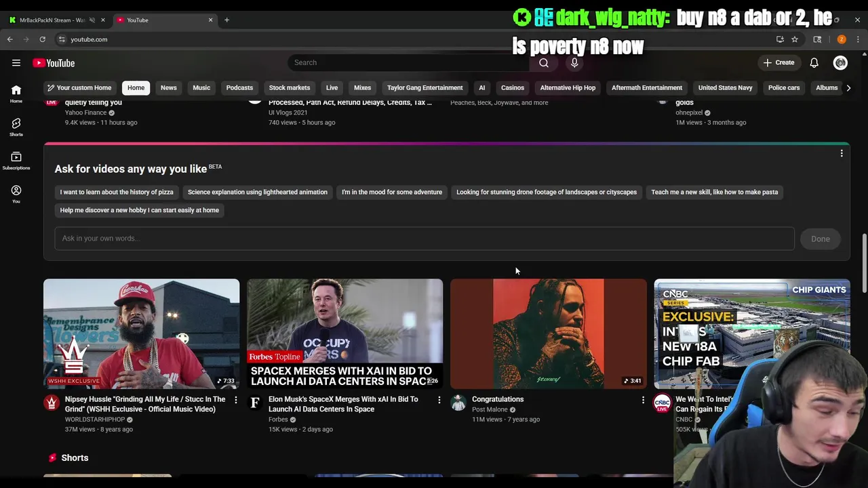This screenshot has width=868, height=488.
Task: Click the search magnifier button
Action: [x=544, y=62]
